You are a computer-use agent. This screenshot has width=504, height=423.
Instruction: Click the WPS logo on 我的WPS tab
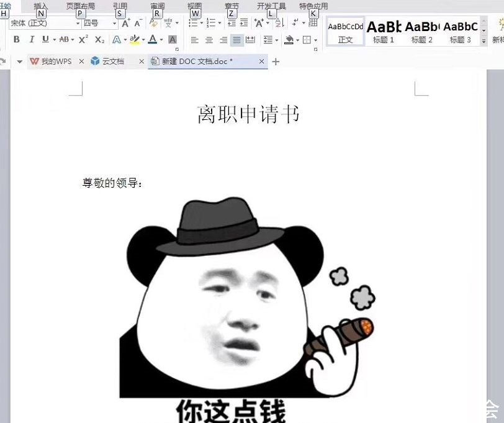pyautogui.click(x=34, y=61)
